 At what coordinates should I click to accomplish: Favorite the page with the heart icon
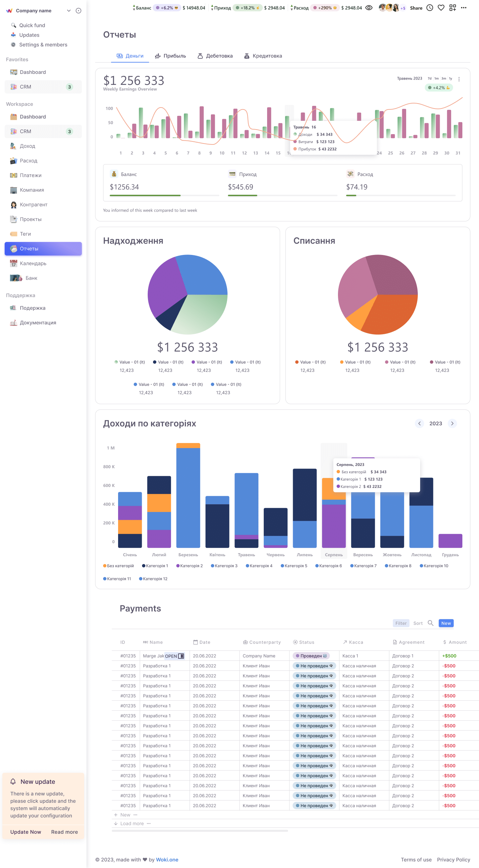pos(441,8)
